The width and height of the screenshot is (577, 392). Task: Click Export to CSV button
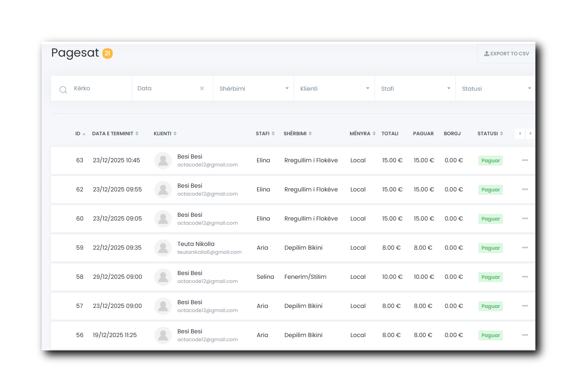pos(506,54)
